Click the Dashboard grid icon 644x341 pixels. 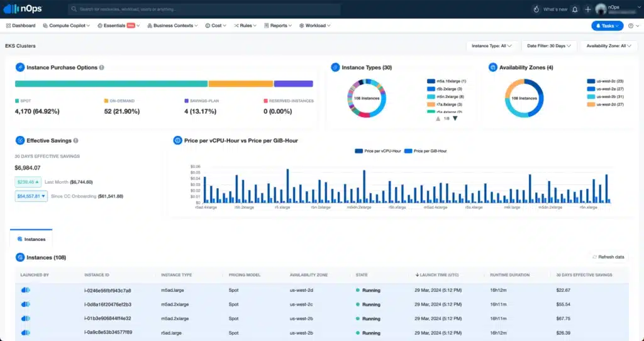pyautogui.click(x=8, y=25)
